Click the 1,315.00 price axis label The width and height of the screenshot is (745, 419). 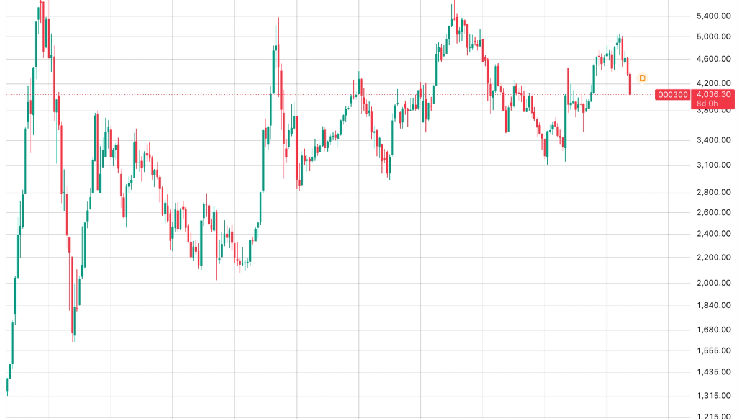713,395
